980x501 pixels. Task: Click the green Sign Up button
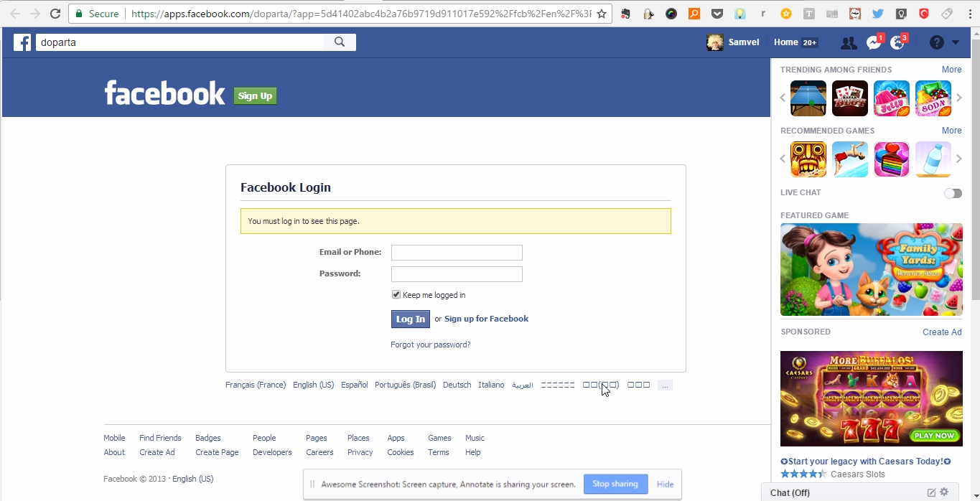[x=255, y=95]
